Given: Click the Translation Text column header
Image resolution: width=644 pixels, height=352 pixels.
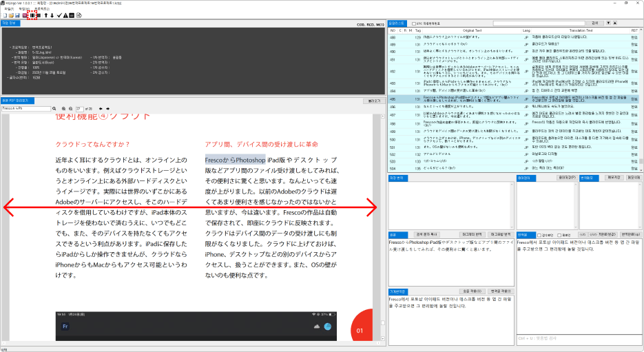Looking at the screenshot, I should click(581, 30).
